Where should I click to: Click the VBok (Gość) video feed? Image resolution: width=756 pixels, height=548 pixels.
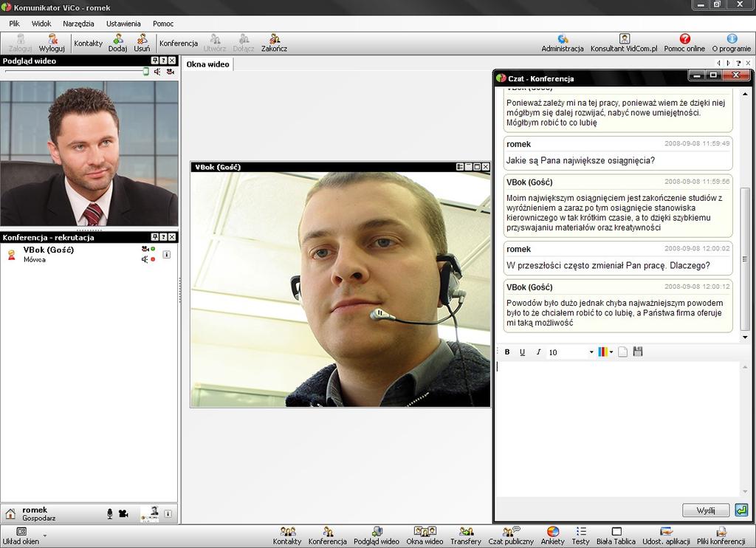click(x=340, y=290)
